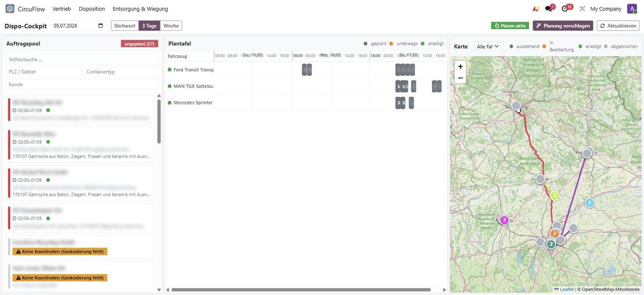This screenshot has height=295, width=644.
Task: Click the CircuFlow app logo icon
Action: (x=10, y=9)
